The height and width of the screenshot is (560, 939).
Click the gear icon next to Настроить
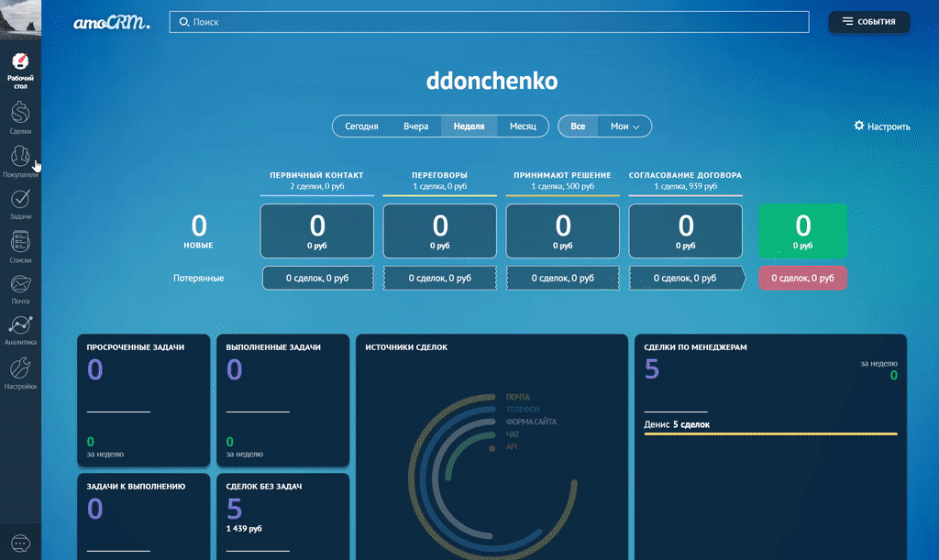click(x=858, y=126)
